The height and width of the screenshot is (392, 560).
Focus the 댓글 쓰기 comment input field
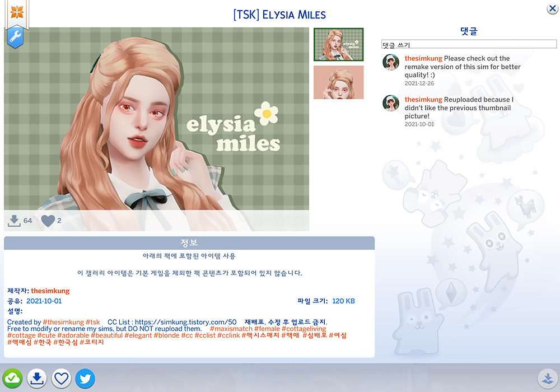pyautogui.click(x=469, y=44)
